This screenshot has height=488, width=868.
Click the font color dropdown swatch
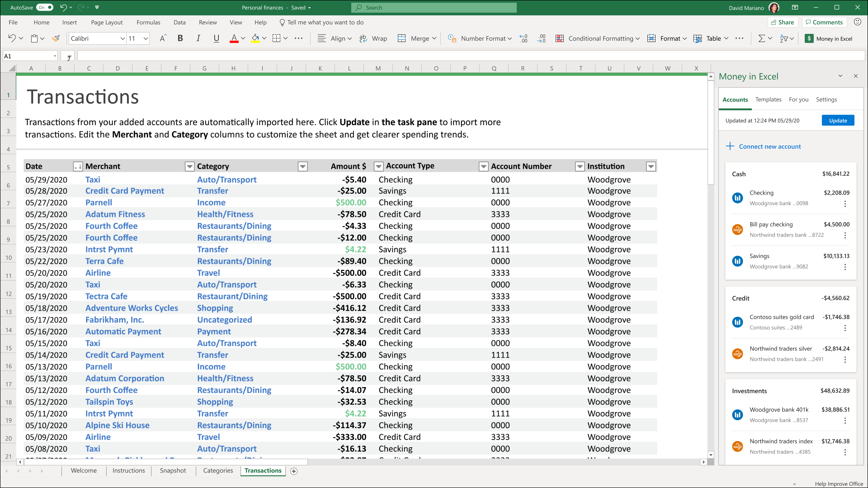[243, 39]
